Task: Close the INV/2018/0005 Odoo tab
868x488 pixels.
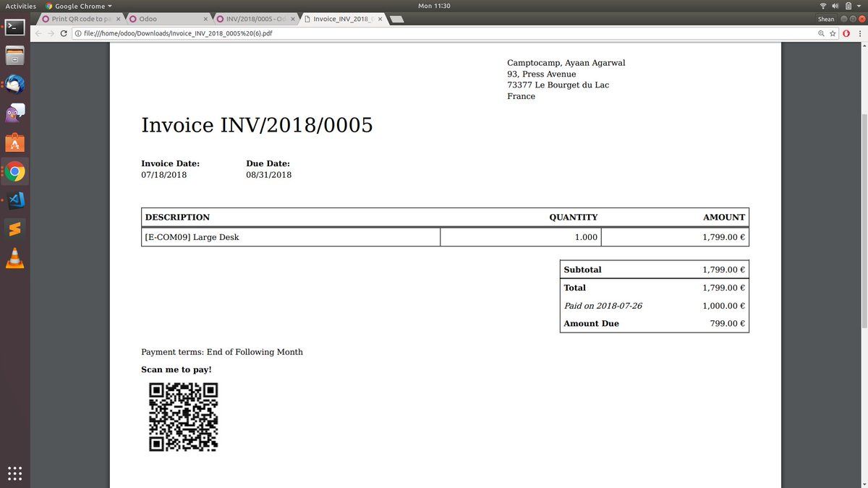Action: (x=292, y=19)
